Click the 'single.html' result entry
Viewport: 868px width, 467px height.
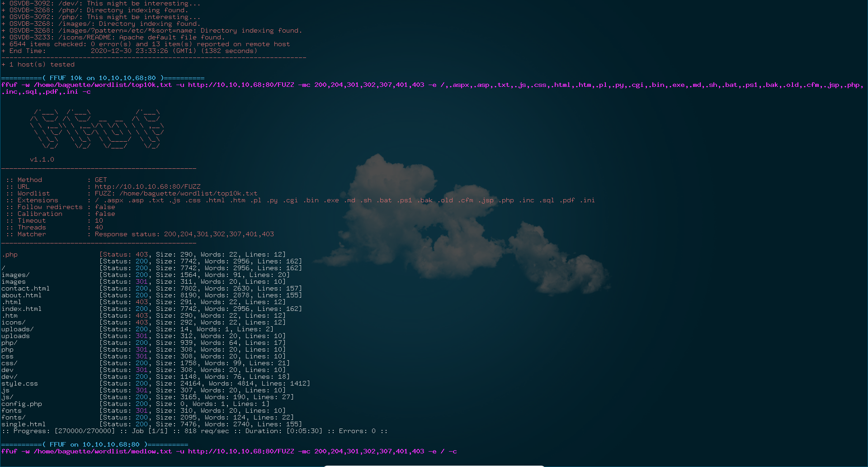(151, 424)
